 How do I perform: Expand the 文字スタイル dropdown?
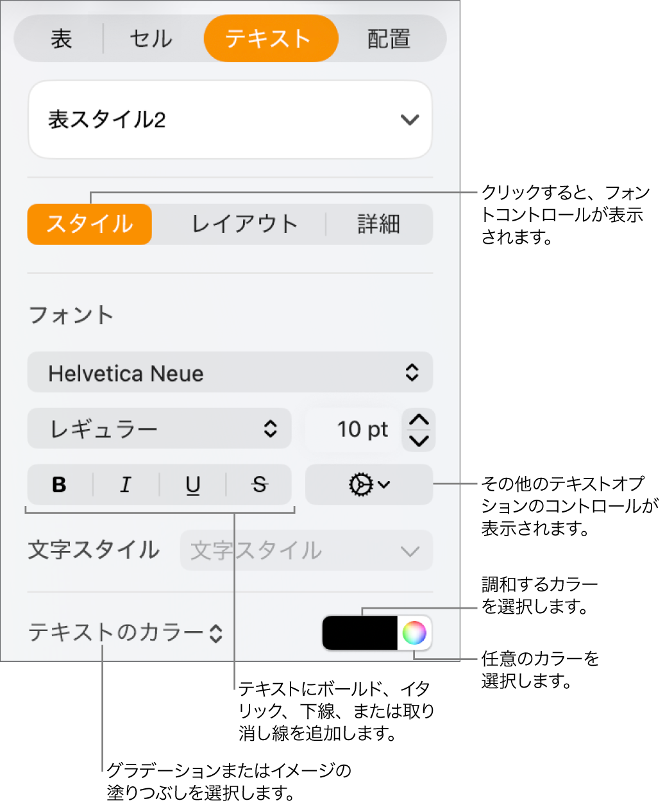306,550
